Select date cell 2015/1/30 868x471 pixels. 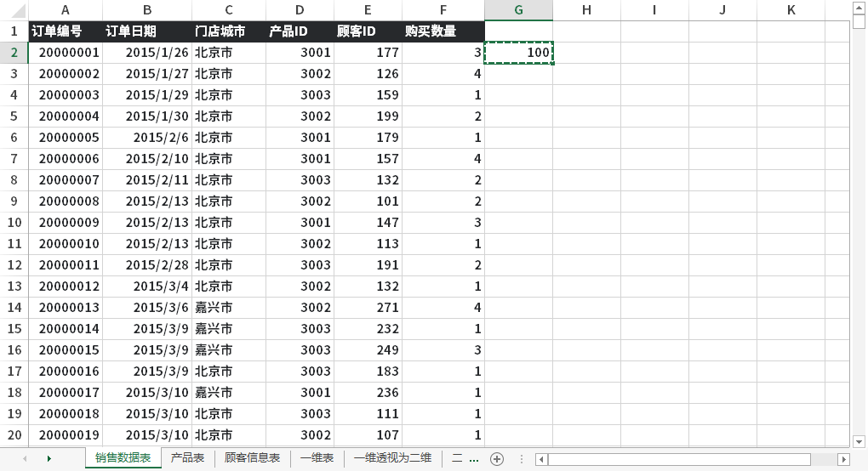(147, 116)
